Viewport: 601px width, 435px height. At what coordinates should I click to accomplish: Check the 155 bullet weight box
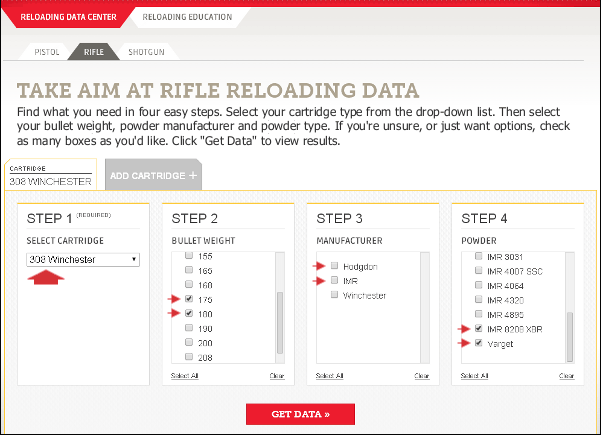pos(189,256)
